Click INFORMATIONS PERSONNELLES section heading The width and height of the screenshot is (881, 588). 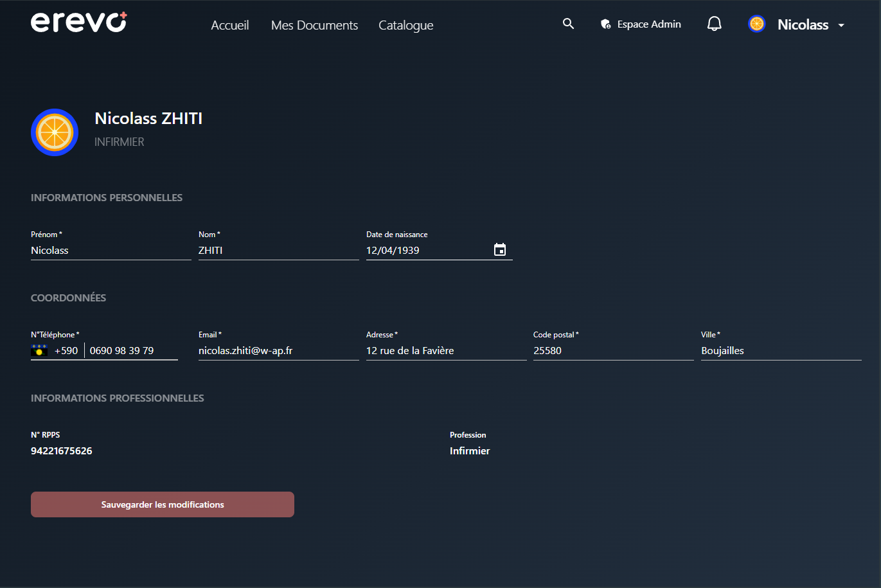[x=107, y=197]
